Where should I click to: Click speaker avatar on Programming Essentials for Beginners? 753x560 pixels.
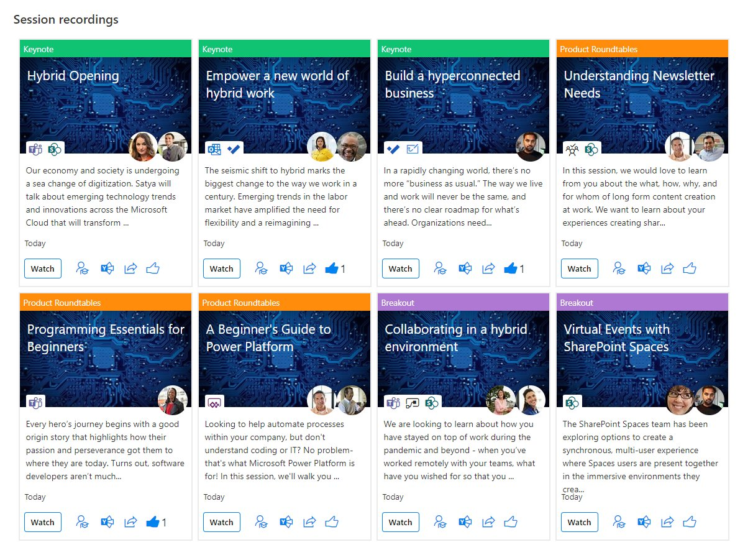click(x=173, y=400)
